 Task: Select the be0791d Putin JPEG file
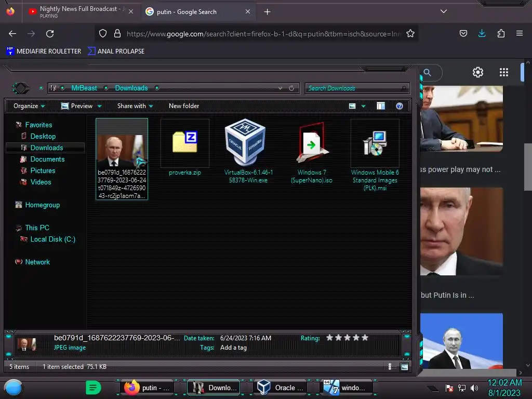pyautogui.click(x=122, y=159)
